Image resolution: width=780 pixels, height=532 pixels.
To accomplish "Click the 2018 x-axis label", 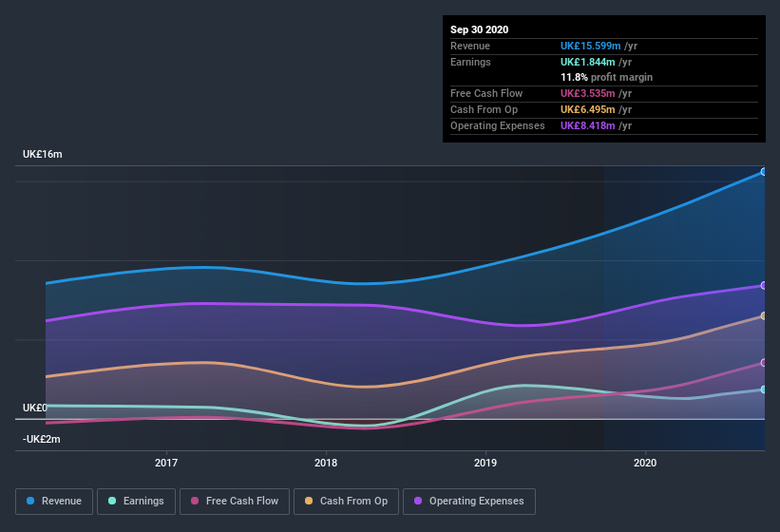I will pyautogui.click(x=326, y=463).
